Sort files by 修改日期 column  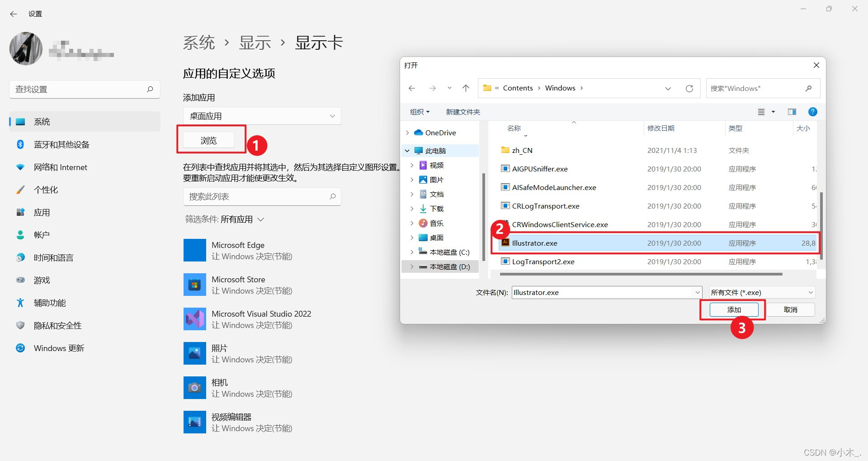pos(661,128)
